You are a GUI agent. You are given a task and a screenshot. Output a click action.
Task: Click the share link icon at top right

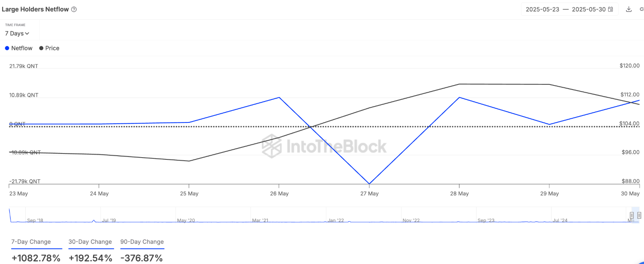(x=642, y=9)
